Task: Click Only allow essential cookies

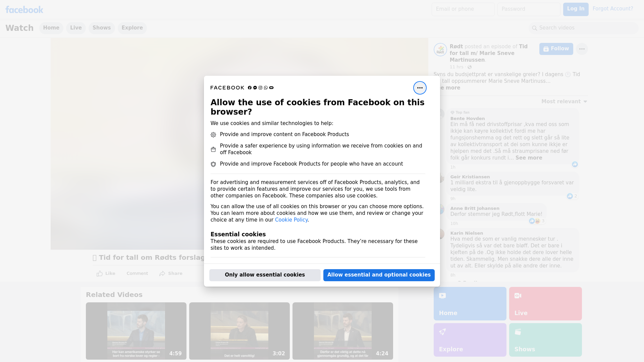Action: pyautogui.click(x=265, y=275)
